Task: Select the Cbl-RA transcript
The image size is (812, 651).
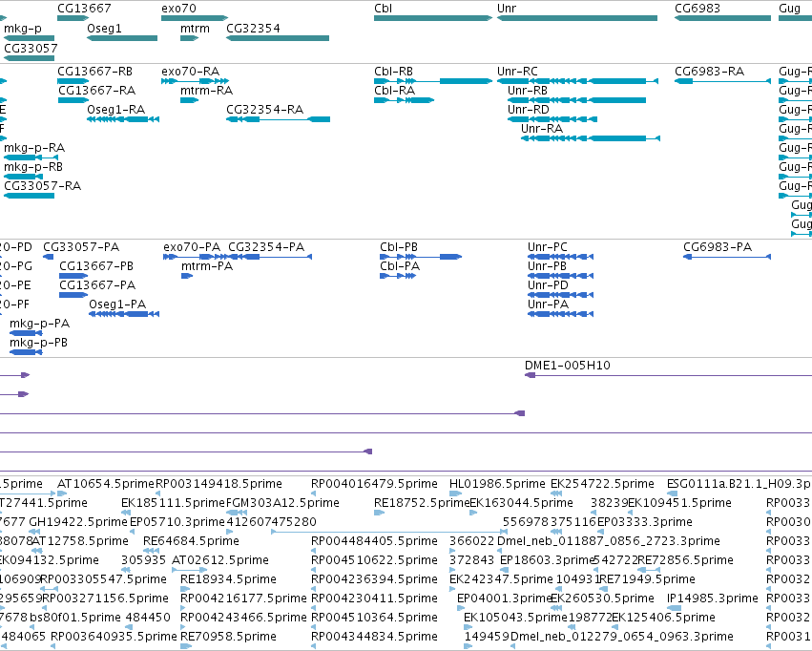Action: coord(404,100)
